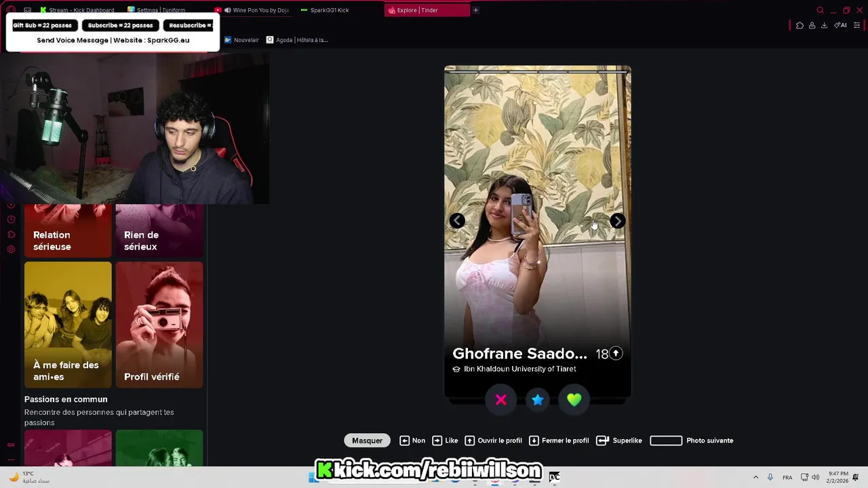Click the blue star Super Like button
Screen dimensions: 868x488
coord(538,400)
